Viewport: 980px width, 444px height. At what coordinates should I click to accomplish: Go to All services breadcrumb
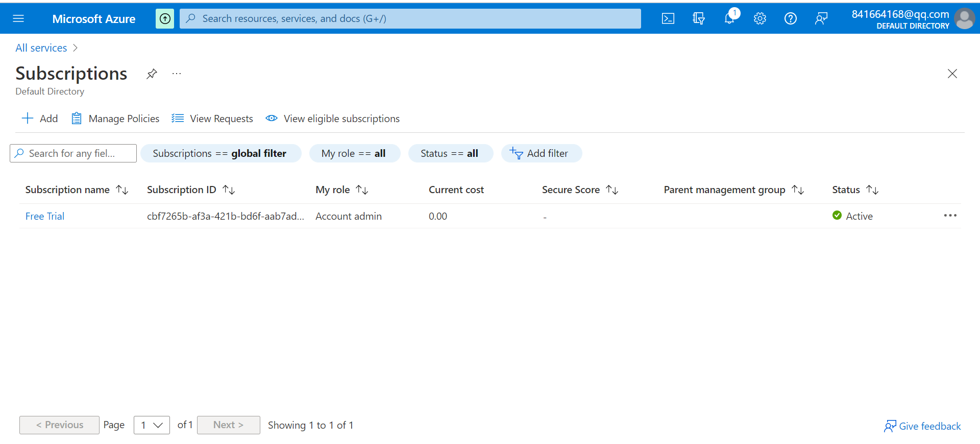coord(41,48)
